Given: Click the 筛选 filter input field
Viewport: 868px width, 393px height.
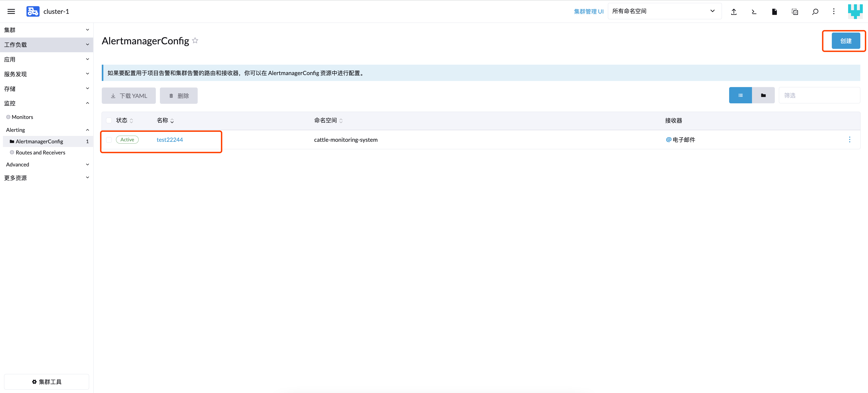Looking at the screenshot, I should pyautogui.click(x=819, y=95).
